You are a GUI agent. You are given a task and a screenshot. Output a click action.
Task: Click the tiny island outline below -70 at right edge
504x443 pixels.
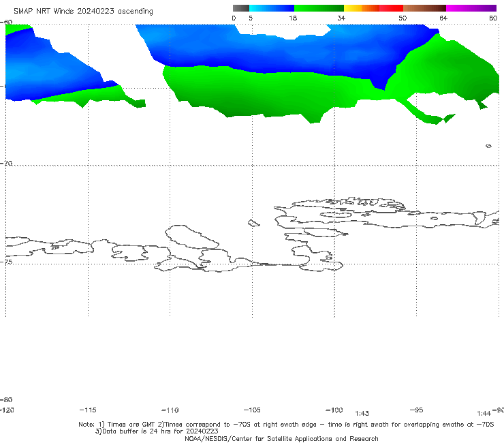tap(488, 146)
